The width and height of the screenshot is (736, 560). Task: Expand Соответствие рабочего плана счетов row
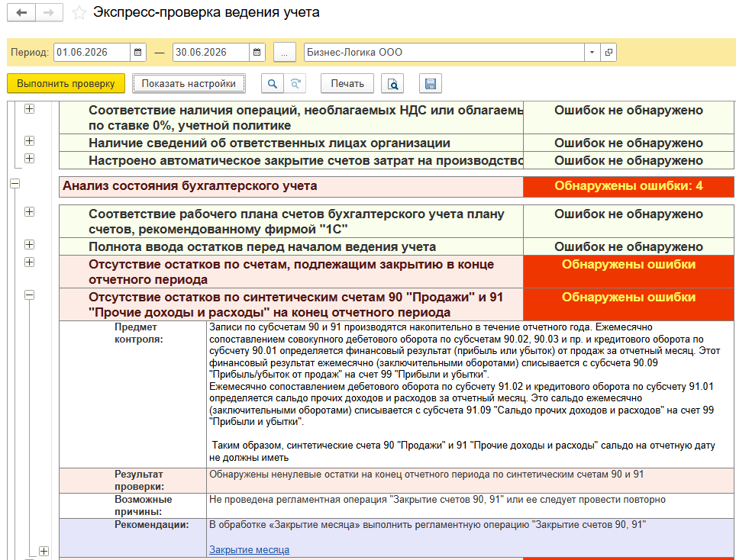tap(29, 212)
